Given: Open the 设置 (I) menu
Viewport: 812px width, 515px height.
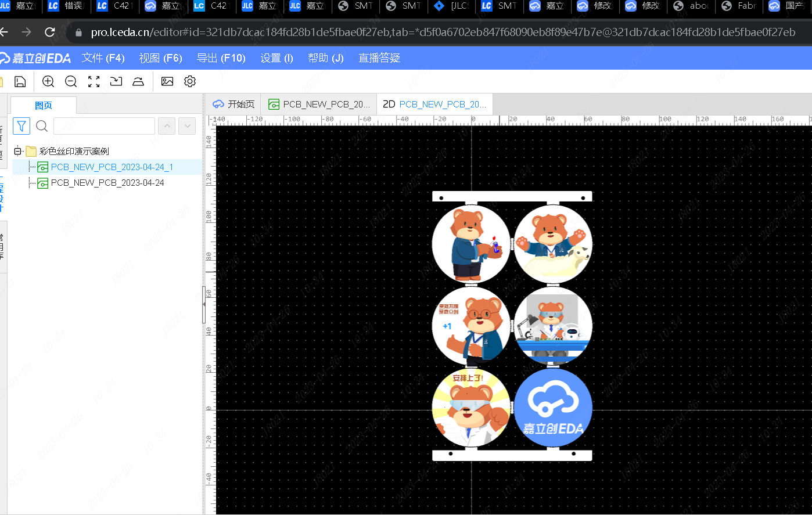Looking at the screenshot, I should tap(277, 58).
